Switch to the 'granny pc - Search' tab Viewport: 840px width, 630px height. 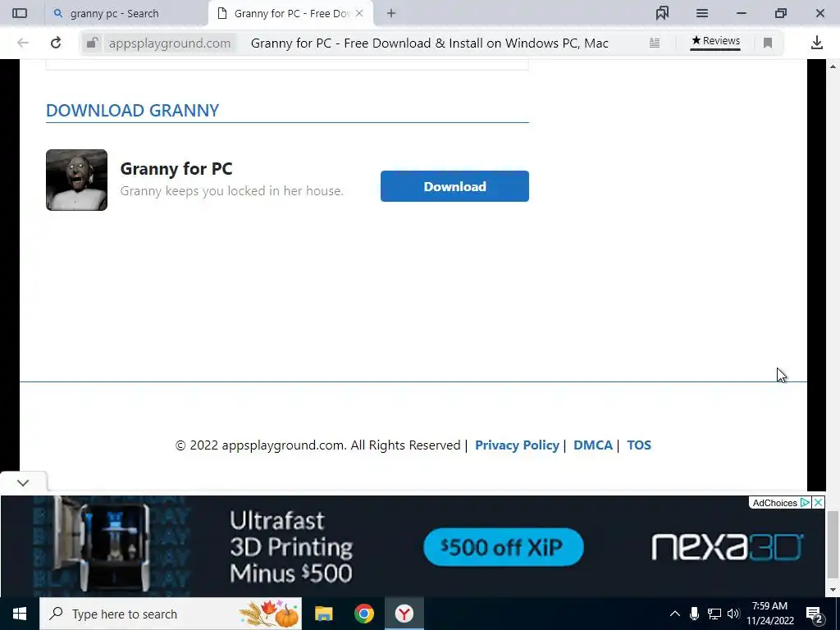pyautogui.click(x=126, y=13)
